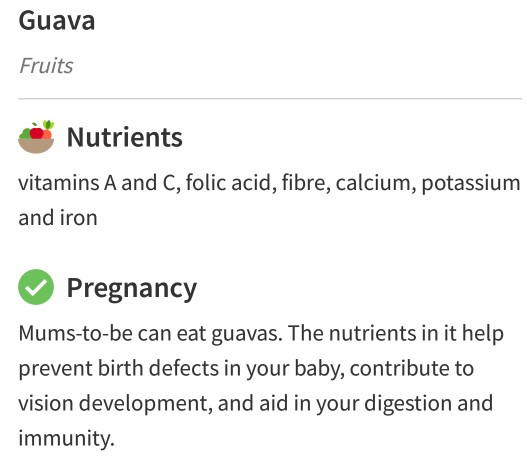The image size is (527, 462).
Task: Select the sentence 'Mums-to-be can eat guavas.'
Action: point(151,334)
